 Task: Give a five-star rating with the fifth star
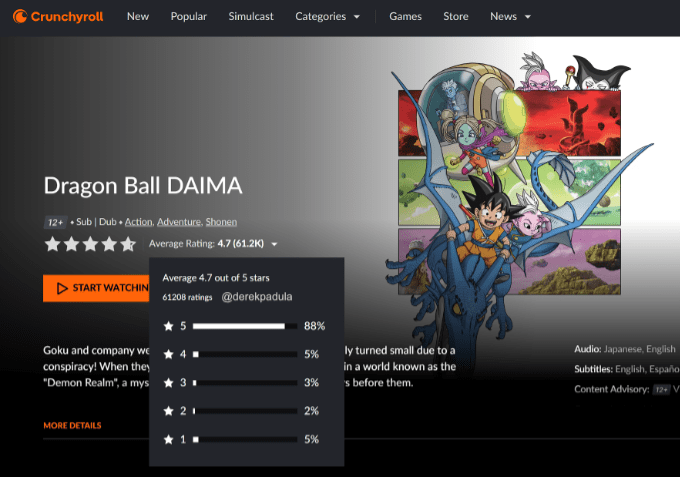pyautogui.click(x=128, y=244)
